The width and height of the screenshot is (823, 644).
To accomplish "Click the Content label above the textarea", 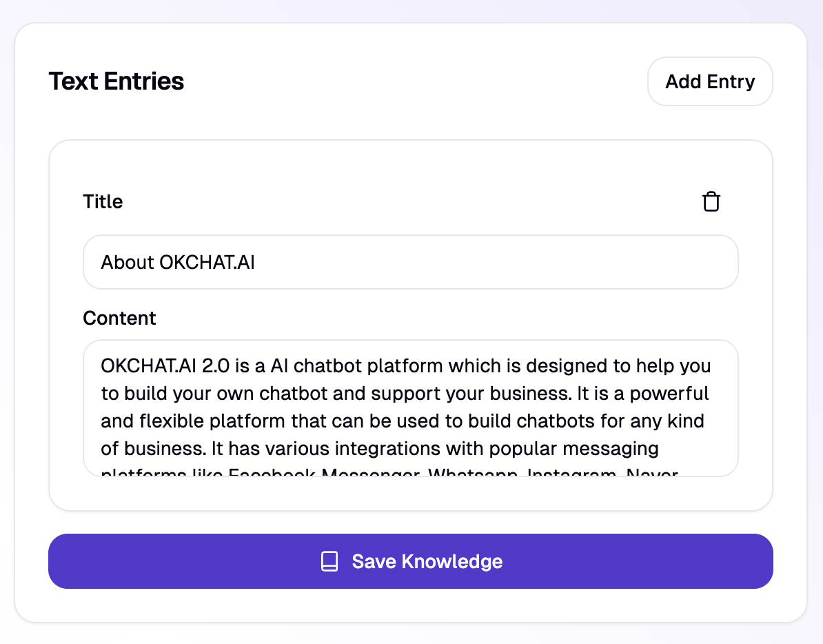I will (x=119, y=318).
